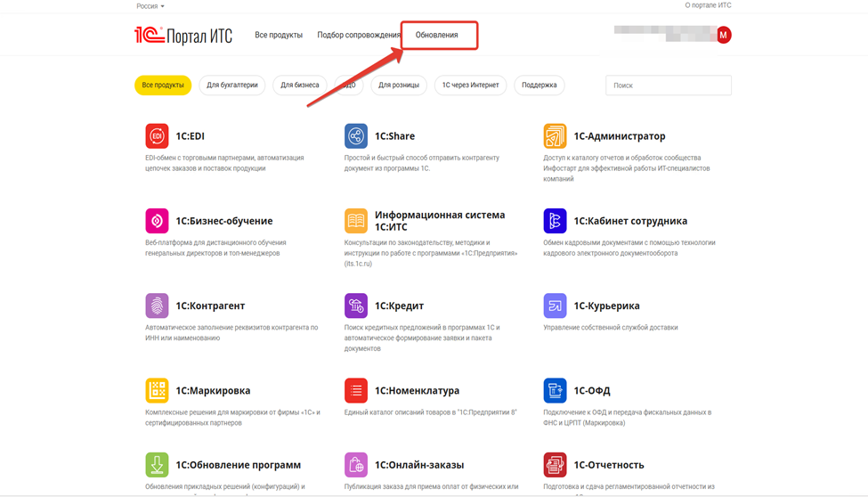Click the 1С:Кабинет сотрудника icon
The image size is (868, 497).
(x=555, y=221)
